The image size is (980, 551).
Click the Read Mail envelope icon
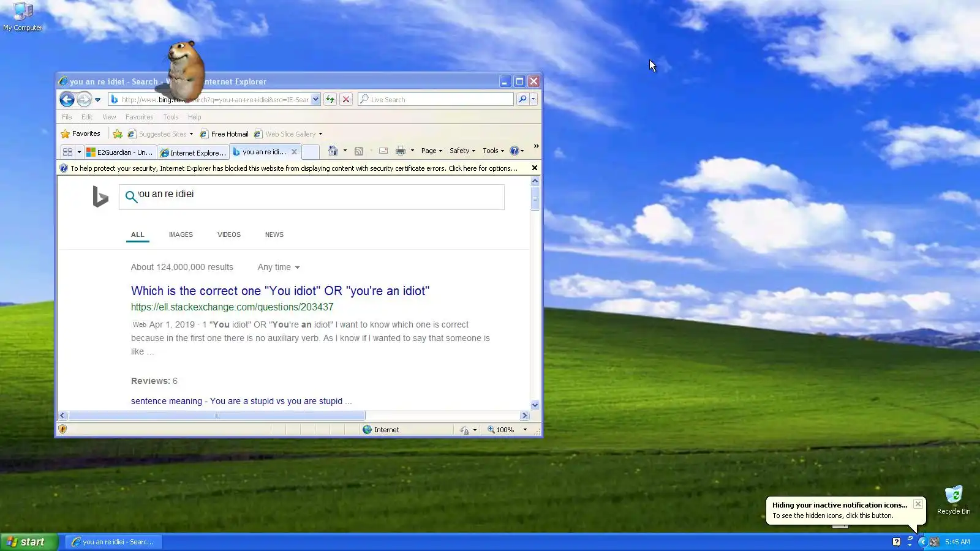383,151
